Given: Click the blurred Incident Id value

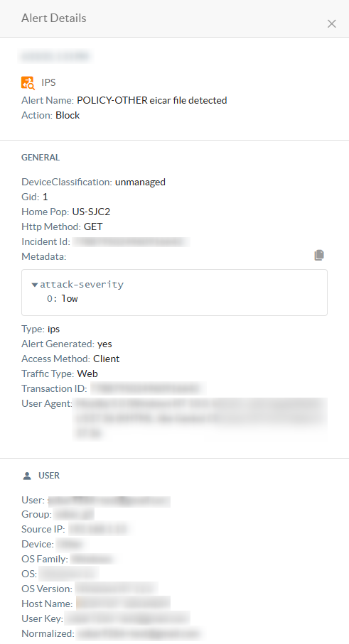Looking at the screenshot, I should [131, 241].
